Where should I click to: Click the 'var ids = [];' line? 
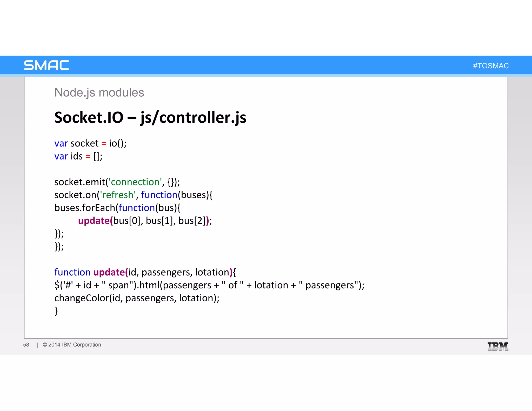(x=78, y=156)
